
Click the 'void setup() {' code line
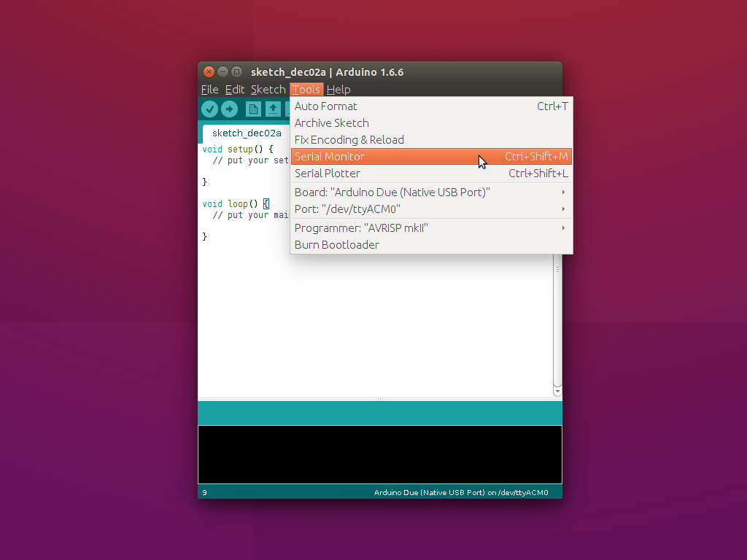pyautogui.click(x=238, y=149)
